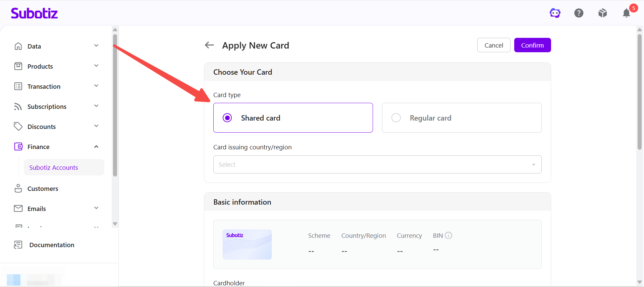Click the Cancel button

[494, 45]
